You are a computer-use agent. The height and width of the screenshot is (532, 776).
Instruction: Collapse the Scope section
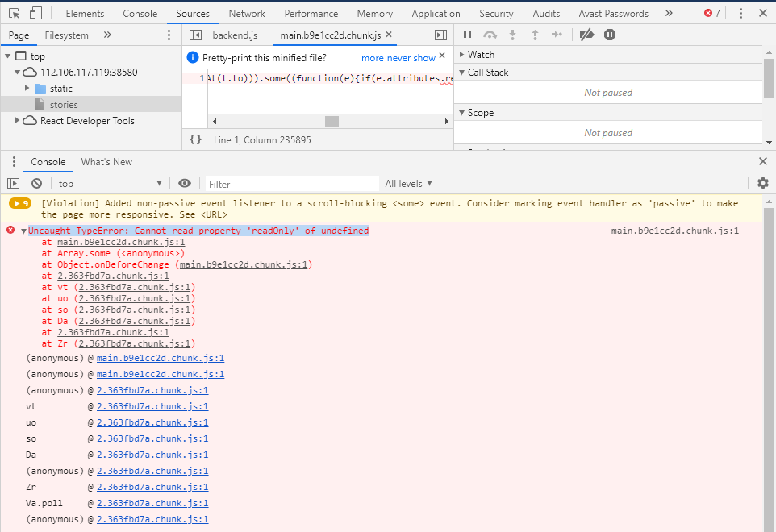point(461,113)
